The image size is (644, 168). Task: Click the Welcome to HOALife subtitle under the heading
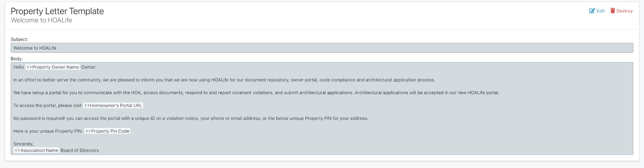tap(42, 20)
